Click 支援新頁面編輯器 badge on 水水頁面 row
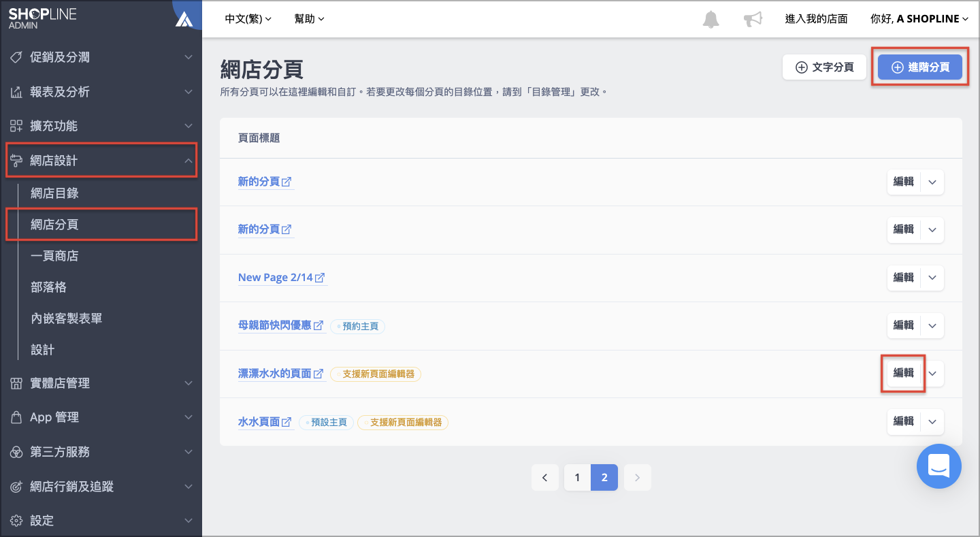Viewport: 980px width, 537px height. click(x=403, y=423)
